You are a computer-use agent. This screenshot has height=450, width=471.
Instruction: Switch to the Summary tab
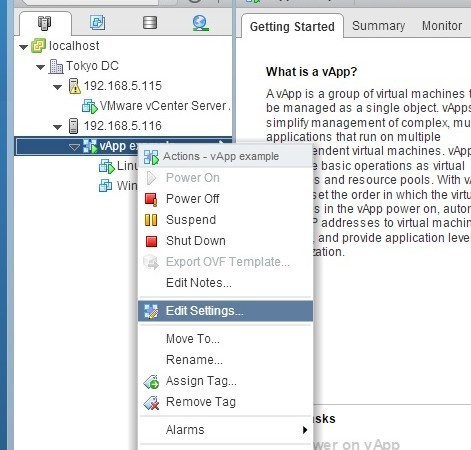378,26
